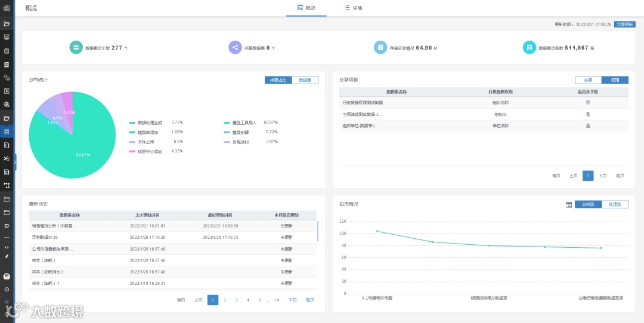
Task: Click 尾页 in update list pagination
Action: coord(309,300)
